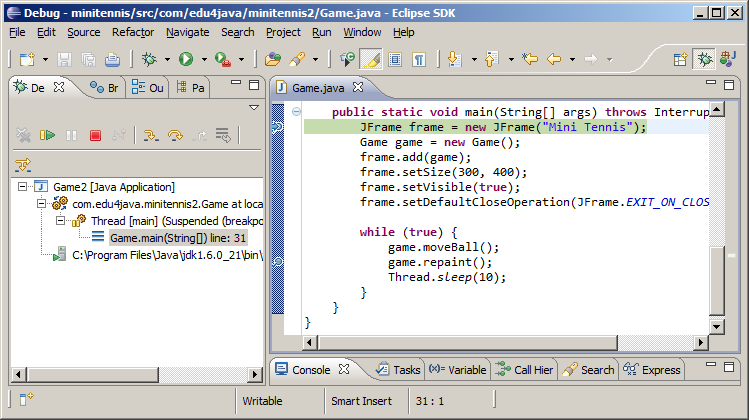Viewport: 749px width, 420px height.
Task: Switch to Search tab
Action: pyautogui.click(x=588, y=370)
